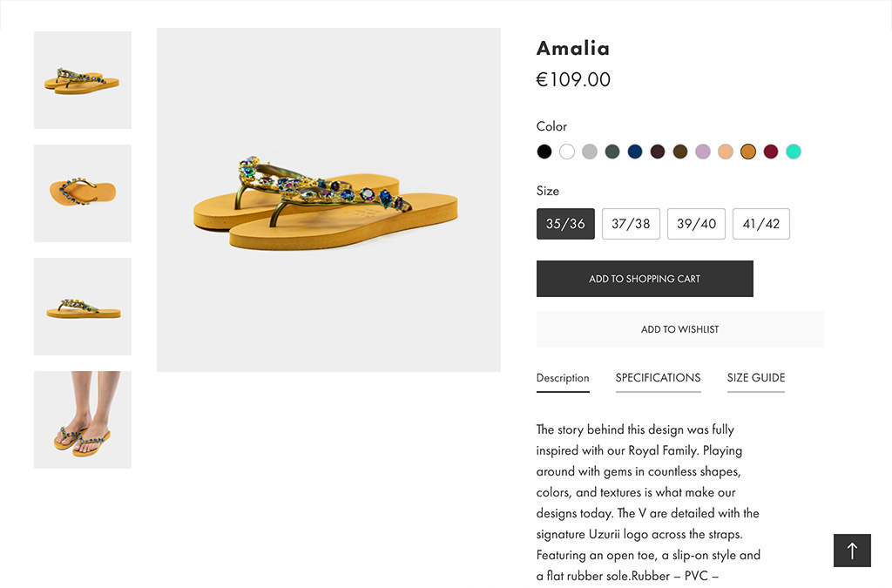This screenshot has width=892, height=588.
Task: Open the Description tab
Action: pos(563,378)
